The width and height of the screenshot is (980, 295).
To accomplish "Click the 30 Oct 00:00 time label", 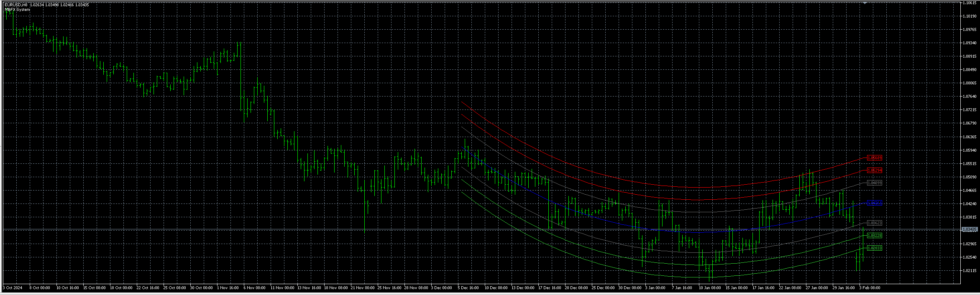I will [202, 288].
